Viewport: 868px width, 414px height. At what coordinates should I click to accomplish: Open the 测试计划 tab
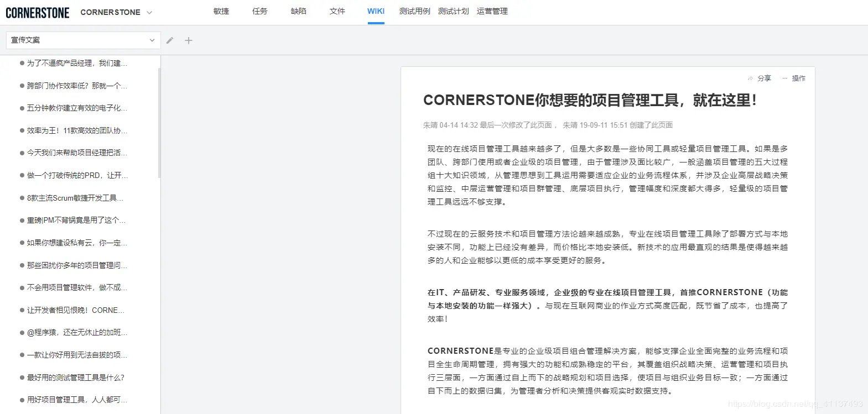click(x=454, y=11)
